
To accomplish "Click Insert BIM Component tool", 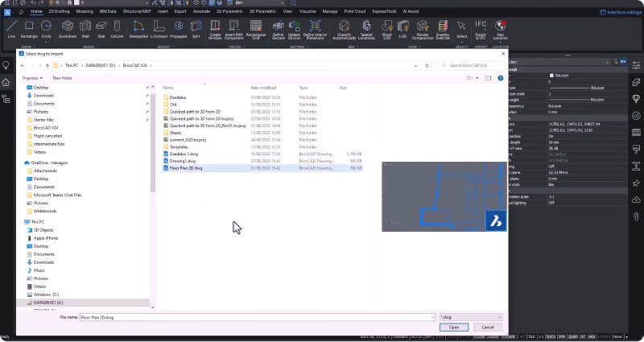I will coord(233,30).
